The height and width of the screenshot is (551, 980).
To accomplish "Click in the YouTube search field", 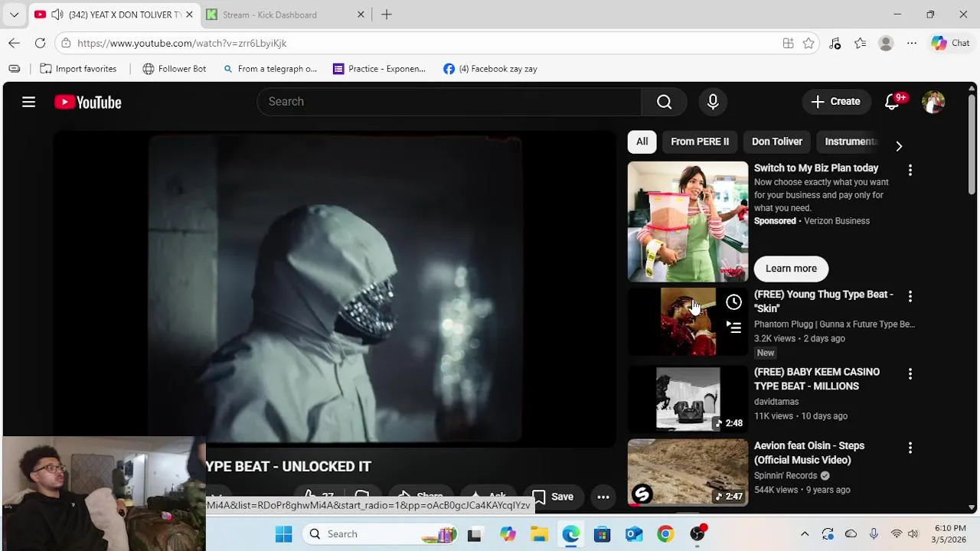I will pyautogui.click(x=449, y=102).
